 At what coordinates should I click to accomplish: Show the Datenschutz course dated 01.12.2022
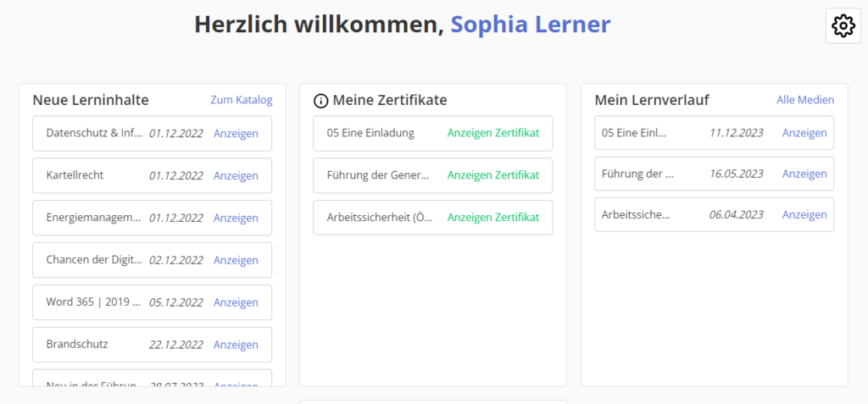click(x=236, y=133)
